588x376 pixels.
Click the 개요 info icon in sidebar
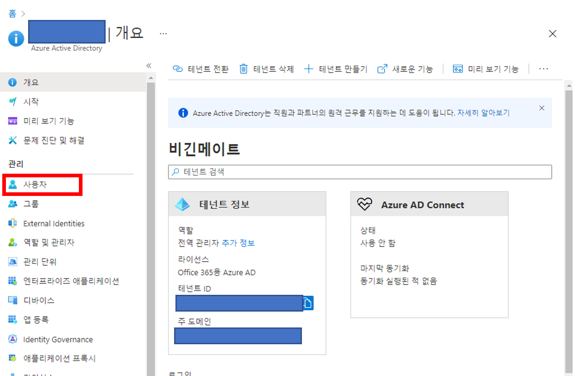click(13, 83)
